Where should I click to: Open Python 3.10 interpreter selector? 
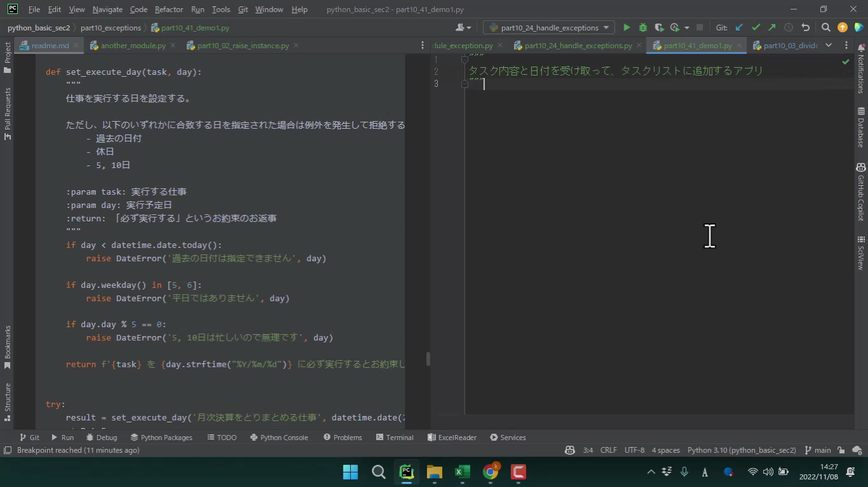(x=741, y=450)
